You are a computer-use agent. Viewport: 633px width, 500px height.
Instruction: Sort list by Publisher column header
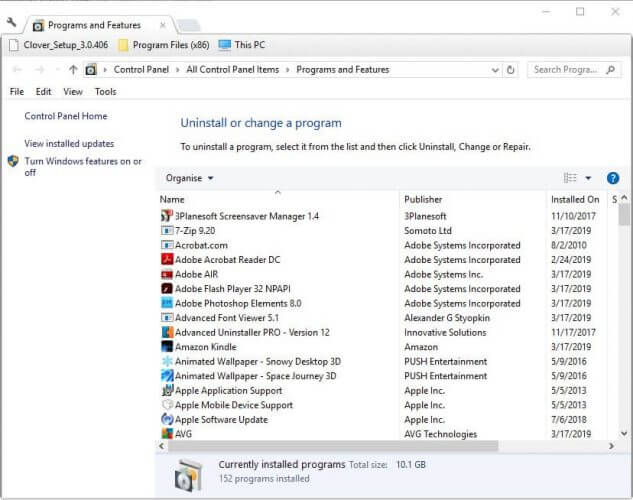tap(424, 199)
